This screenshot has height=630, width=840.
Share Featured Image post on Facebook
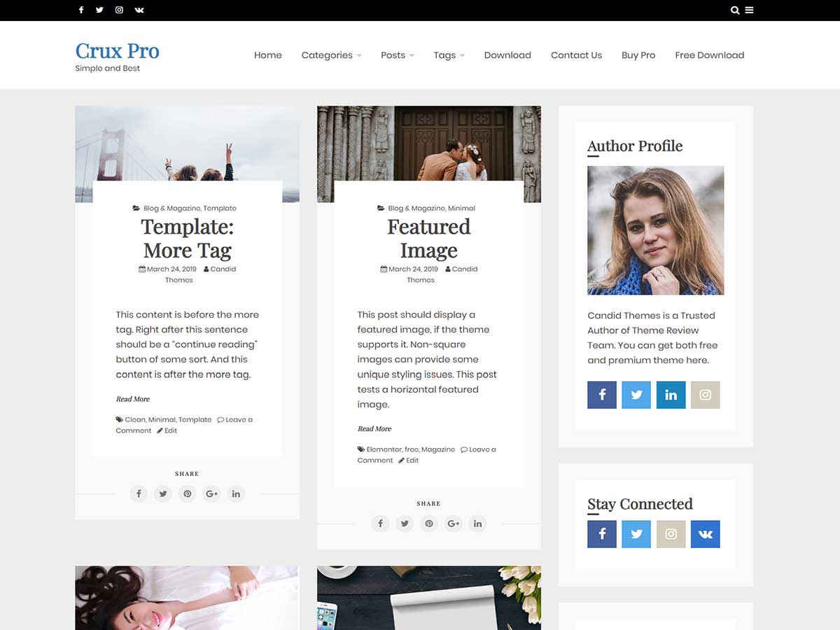point(380,524)
